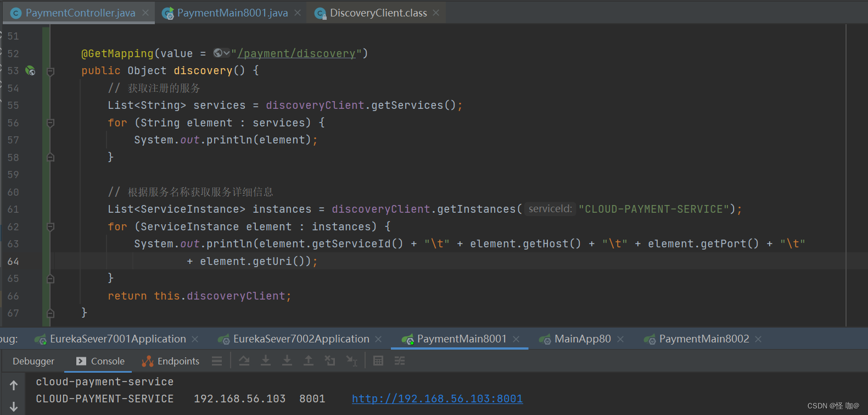Screen dimensions: 868x415
Task: Close the PaymentController.java tab
Action: tap(145, 13)
